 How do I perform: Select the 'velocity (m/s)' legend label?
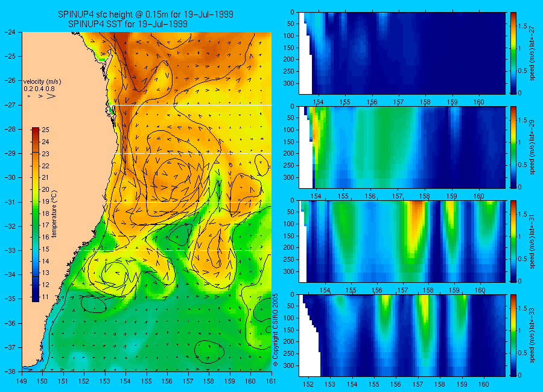click(42, 82)
